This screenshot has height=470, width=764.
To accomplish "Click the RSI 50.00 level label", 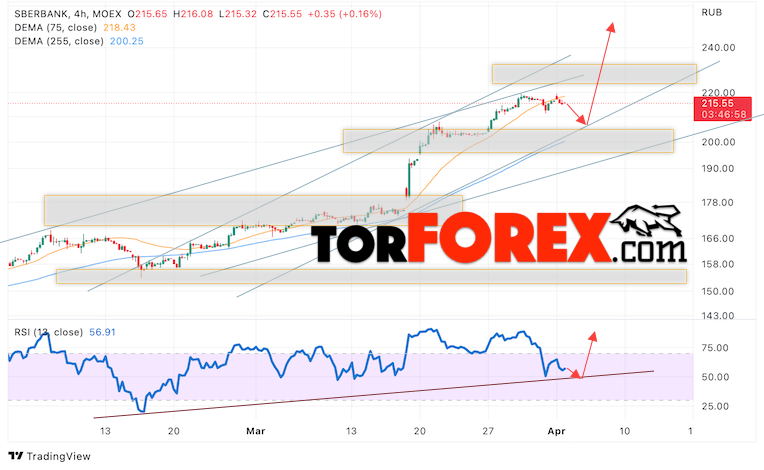I will 715,377.
